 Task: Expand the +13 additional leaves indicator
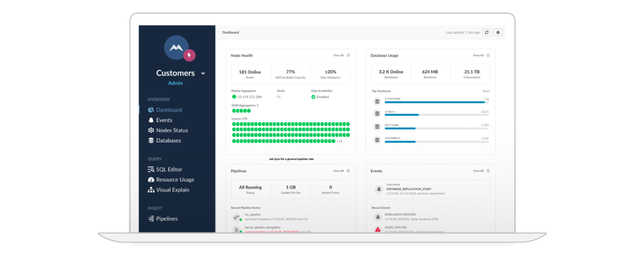pyautogui.click(x=339, y=141)
